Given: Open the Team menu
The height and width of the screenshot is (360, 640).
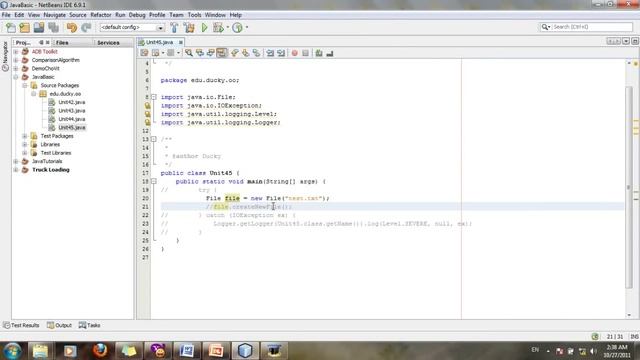Looking at the screenshot, I should click(176, 15).
